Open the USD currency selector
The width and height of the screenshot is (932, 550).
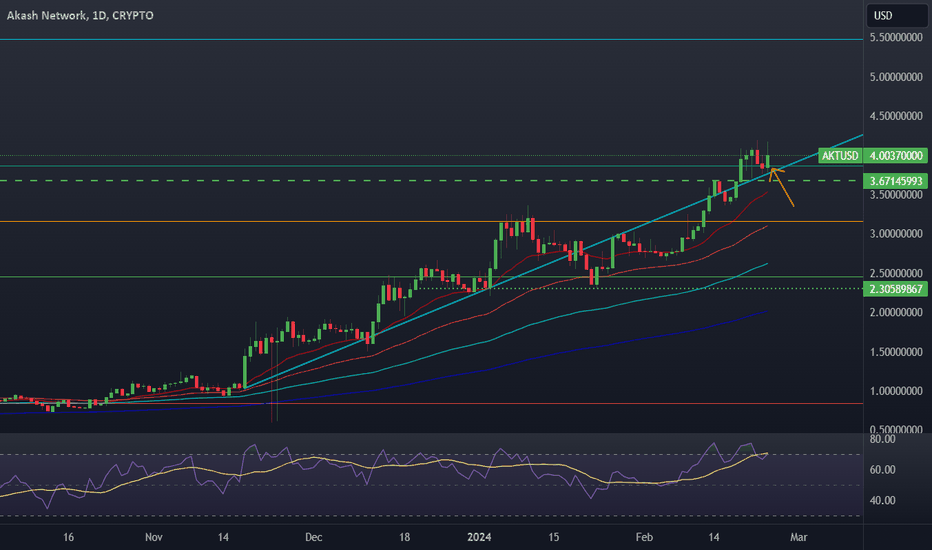[x=896, y=15]
